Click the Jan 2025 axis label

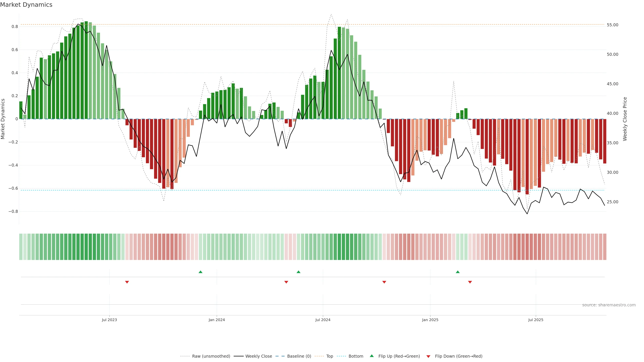coord(430,320)
